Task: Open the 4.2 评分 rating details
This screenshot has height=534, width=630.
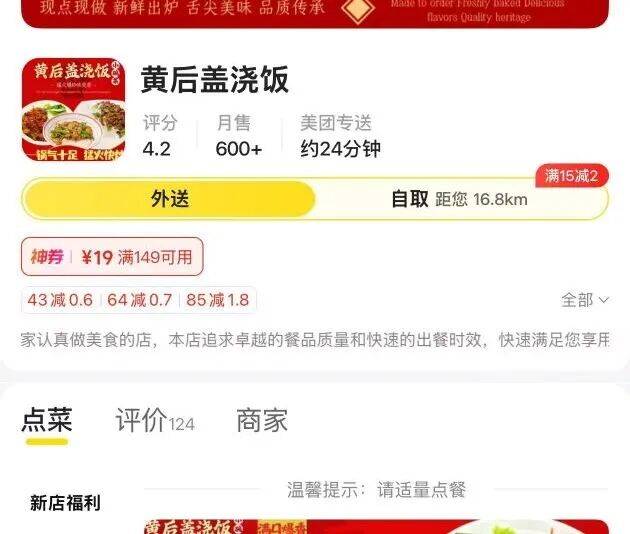Action: (x=160, y=136)
